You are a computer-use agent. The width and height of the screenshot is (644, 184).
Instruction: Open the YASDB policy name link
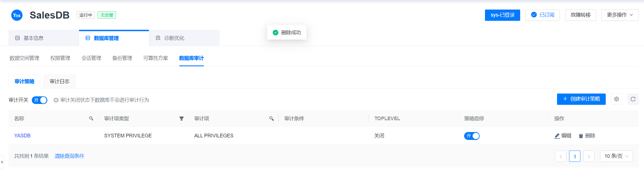pos(22,136)
